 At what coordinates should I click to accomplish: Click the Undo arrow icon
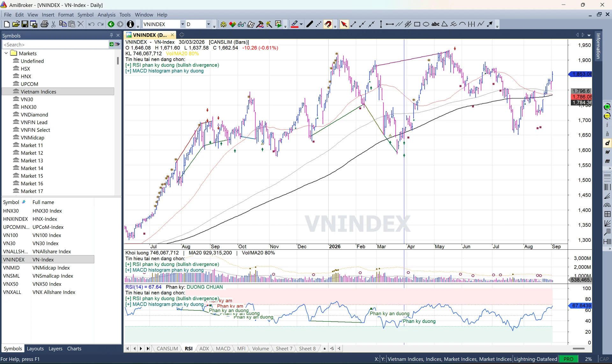point(91,24)
